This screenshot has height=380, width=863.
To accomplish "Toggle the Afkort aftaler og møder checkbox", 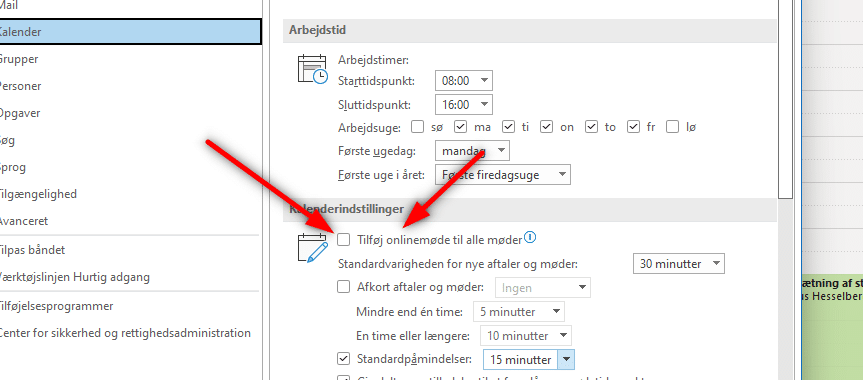I will 343,287.
